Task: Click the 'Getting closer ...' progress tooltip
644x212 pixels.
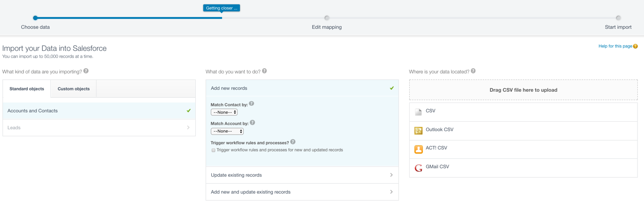Action: pyautogui.click(x=222, y=8)
